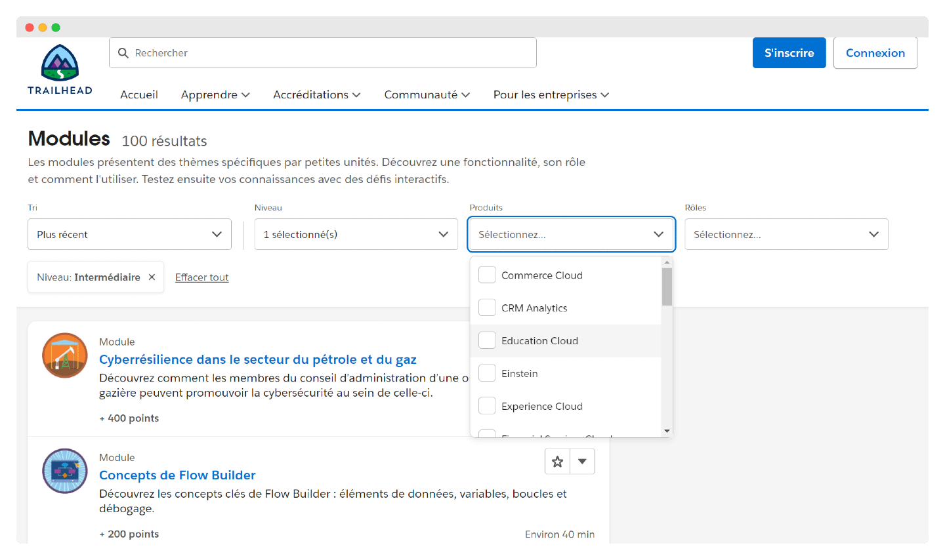Open the Flow Builder module badge icon

[x=65, y=471]
